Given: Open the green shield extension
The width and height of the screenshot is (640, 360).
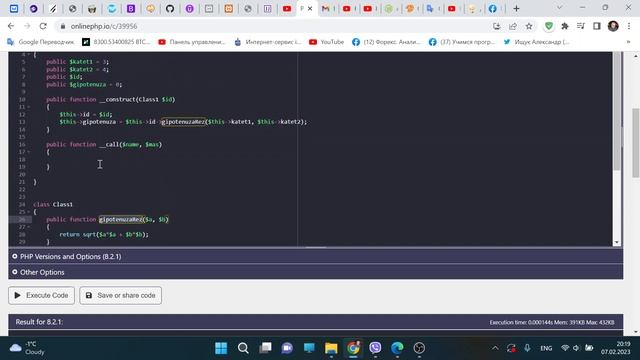Looking at the screenshot, I should coord(549,26).
